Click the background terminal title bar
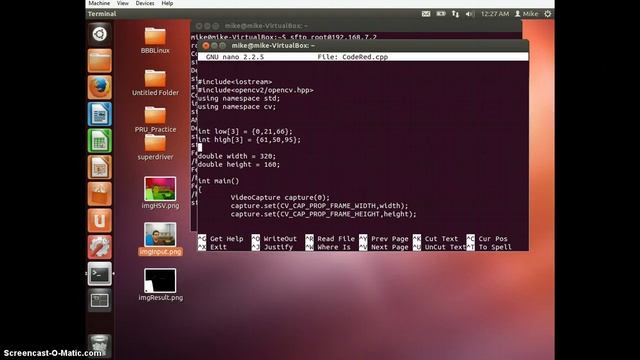 [356, 26]
